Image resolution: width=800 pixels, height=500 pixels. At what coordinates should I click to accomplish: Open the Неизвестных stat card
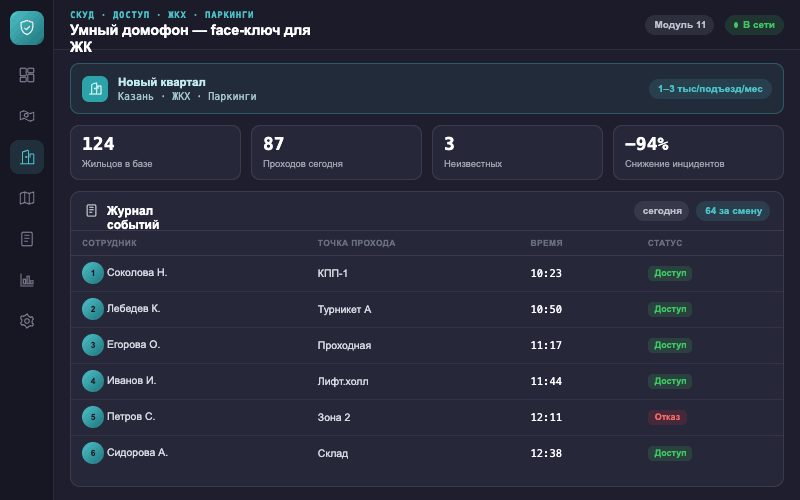pos(517,153)
